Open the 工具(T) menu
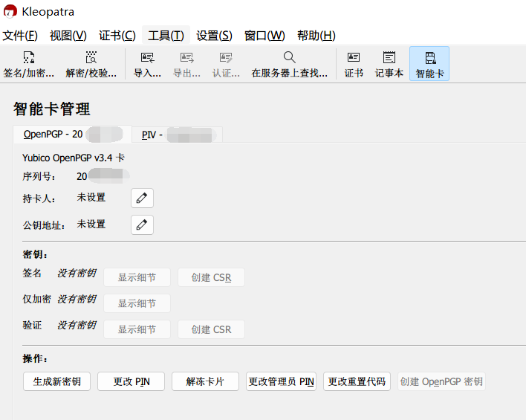The image size is (526, 420). pos(166,35)
